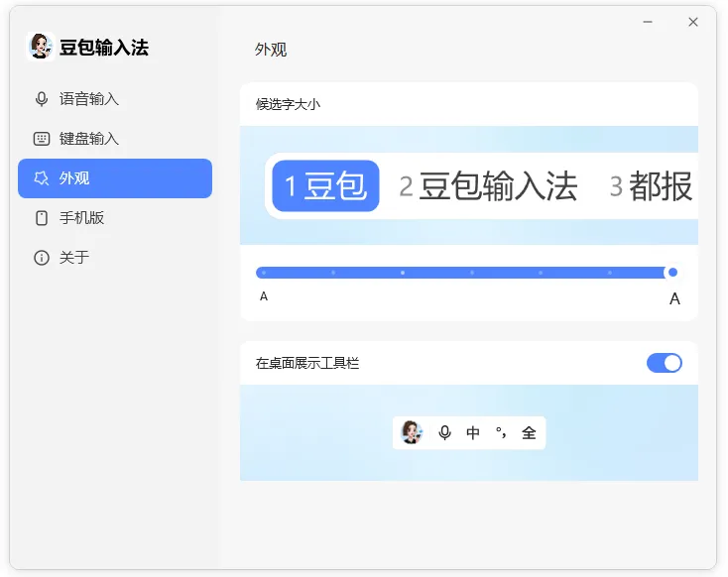Image resolution: width=728 pixels, height=577 pixels.
Task: Click the 中 language icon in the toolbar preview
Action: pos(473,432)
